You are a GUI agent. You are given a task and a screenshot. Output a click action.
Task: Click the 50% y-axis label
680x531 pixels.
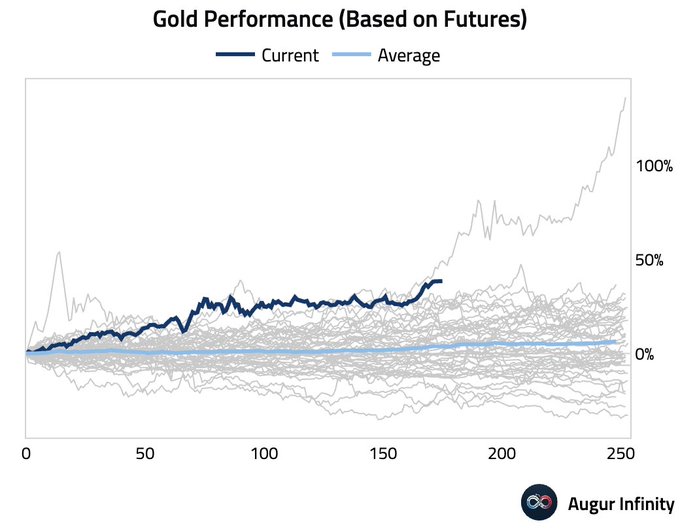[649, 260]
